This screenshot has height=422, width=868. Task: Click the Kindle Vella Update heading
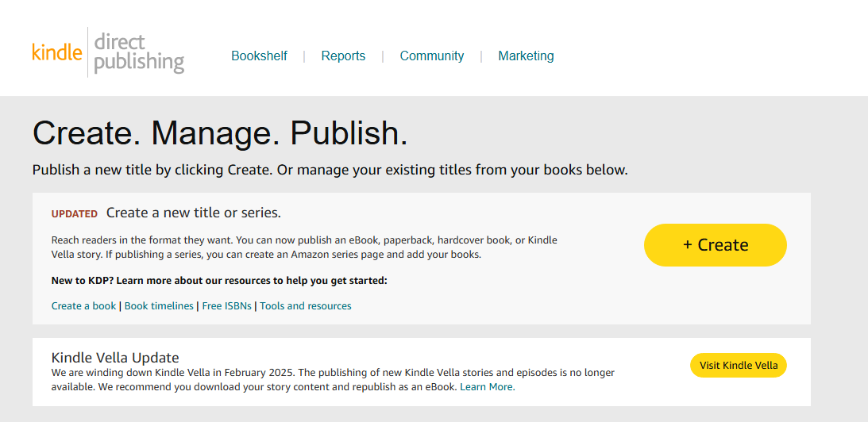coord(115,357)
